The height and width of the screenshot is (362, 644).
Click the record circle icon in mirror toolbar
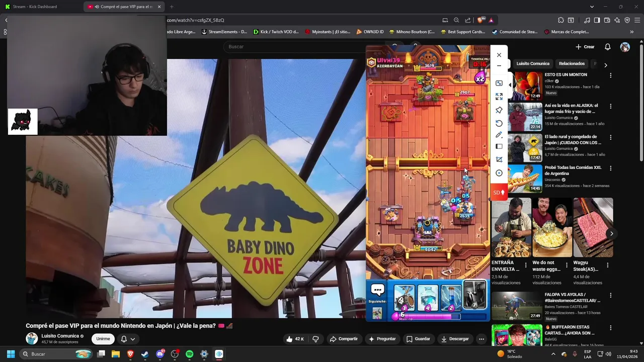tap(499, 173)
